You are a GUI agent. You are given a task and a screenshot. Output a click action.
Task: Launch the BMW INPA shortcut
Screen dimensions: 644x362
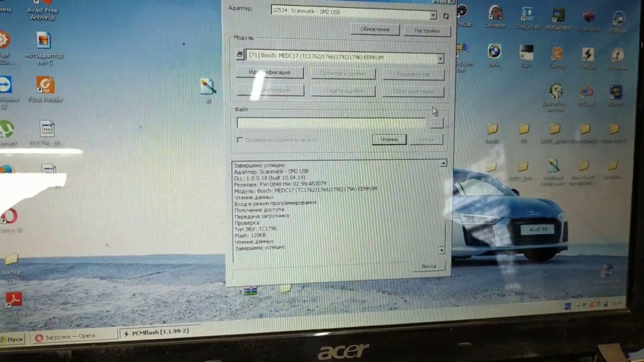494,55
